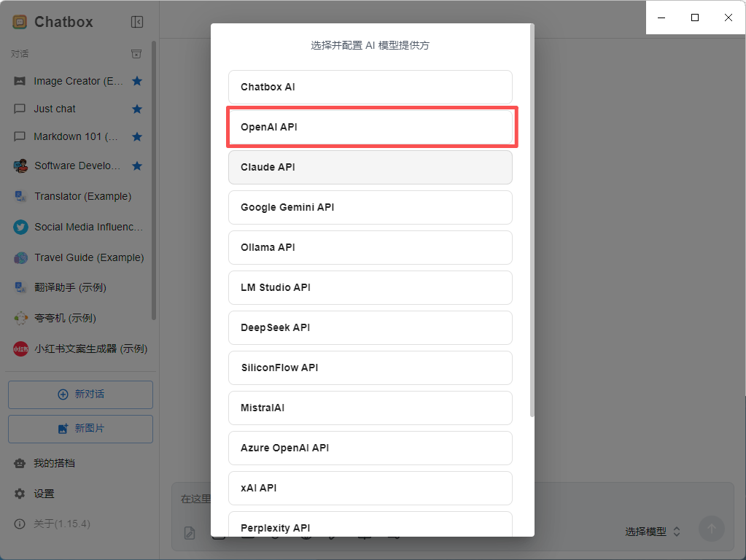Click the clear conversations icon beside 对话

click(x=136, y=53)
